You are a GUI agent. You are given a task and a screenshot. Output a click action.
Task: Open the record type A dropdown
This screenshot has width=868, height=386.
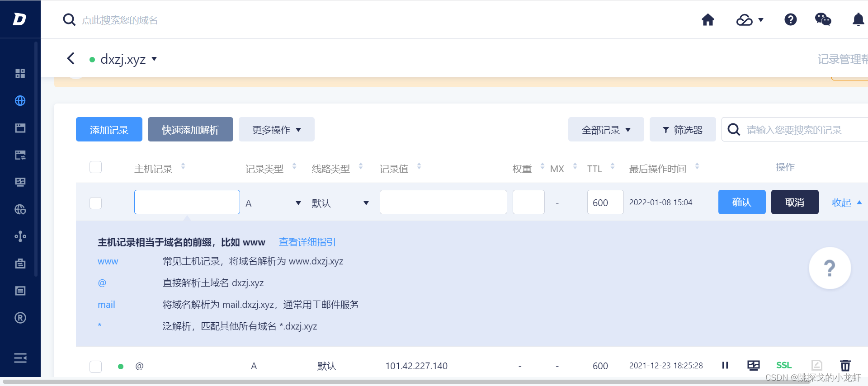click(274, 203)
